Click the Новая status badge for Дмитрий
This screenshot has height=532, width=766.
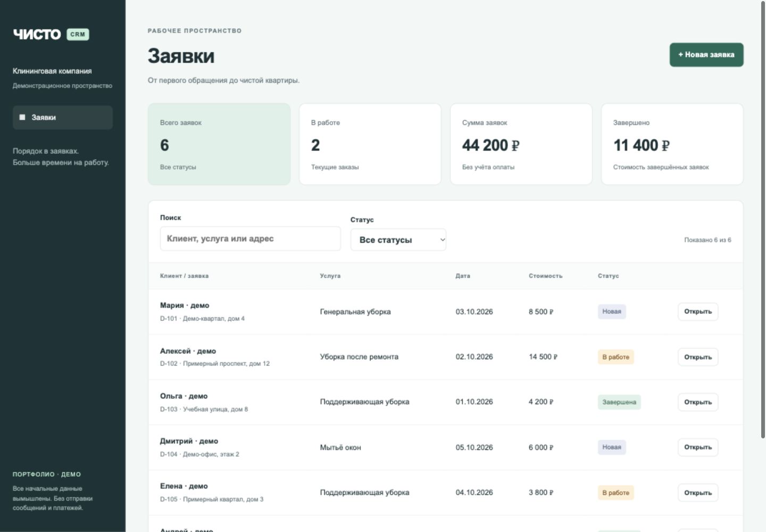(612, 447)
